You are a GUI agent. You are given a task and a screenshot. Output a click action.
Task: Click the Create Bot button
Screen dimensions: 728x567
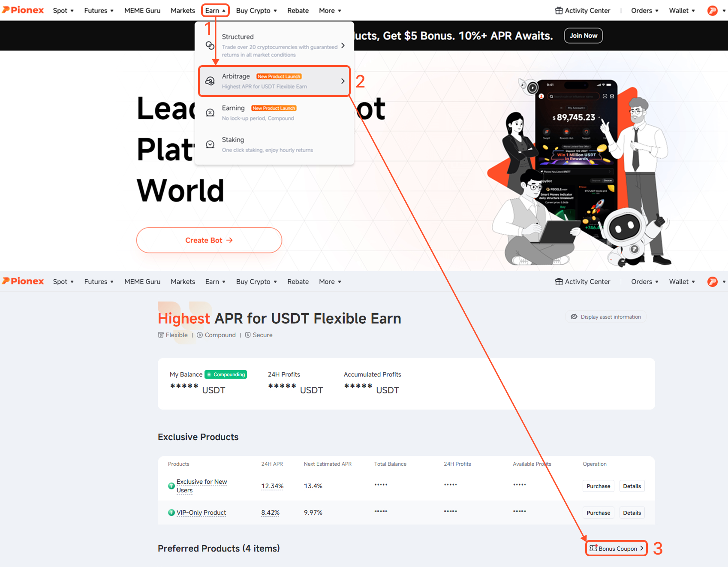click(x=209, y=240)
